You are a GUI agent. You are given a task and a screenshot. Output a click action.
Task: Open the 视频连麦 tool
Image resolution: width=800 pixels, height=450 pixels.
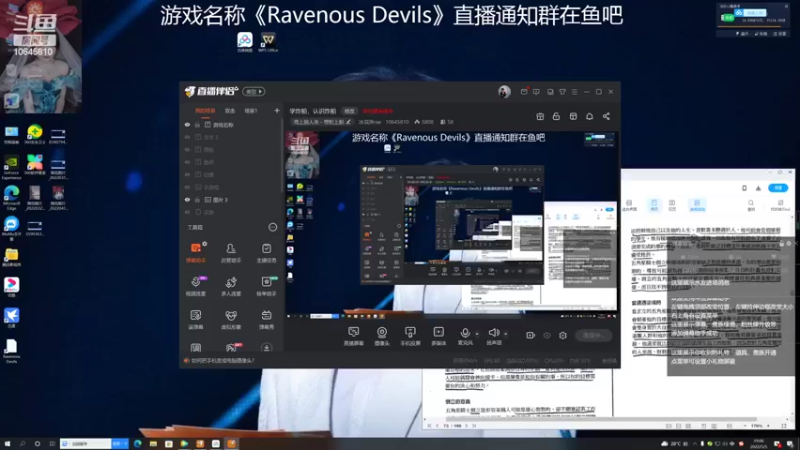click(x=195, y=286)
